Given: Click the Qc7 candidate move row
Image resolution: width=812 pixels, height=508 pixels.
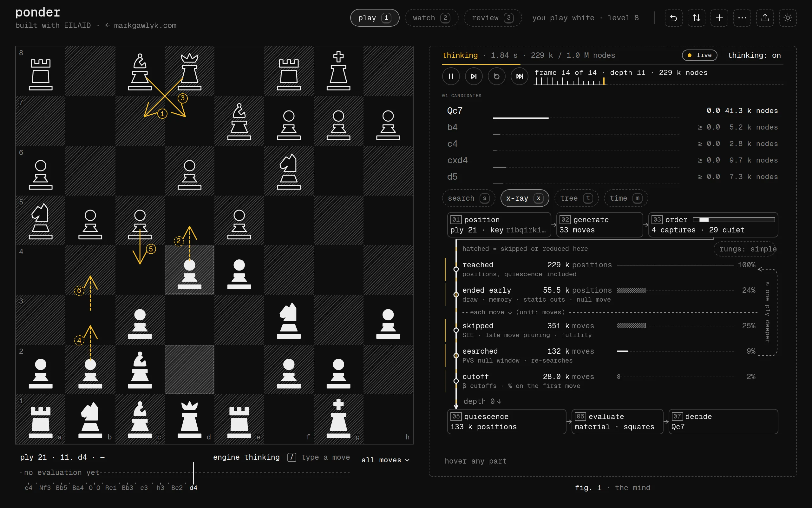Looking at the screenshot, I should (x=612, y=111).
